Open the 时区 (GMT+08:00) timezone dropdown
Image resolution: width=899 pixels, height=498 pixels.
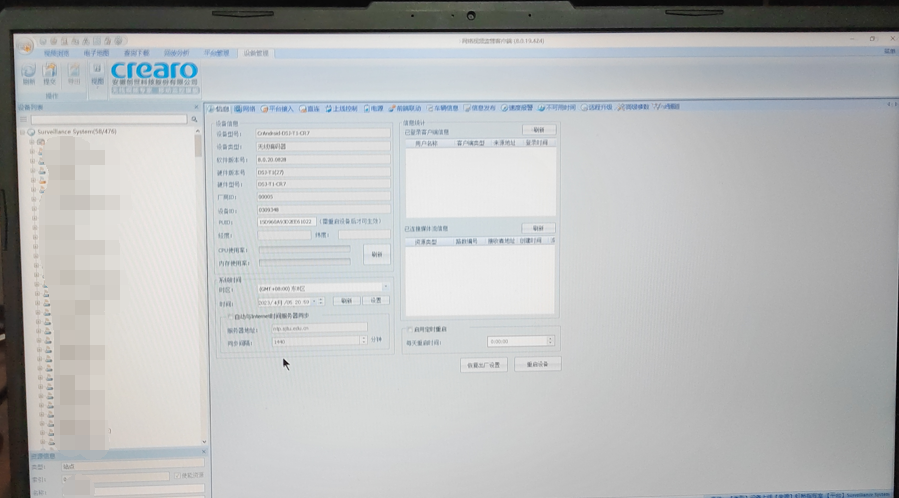tap(385, 288)
